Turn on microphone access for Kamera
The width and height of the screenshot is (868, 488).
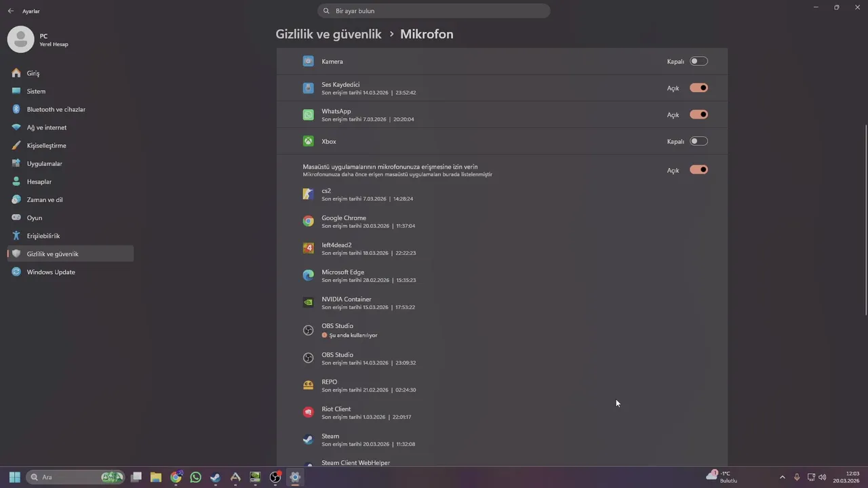[698, 61]
